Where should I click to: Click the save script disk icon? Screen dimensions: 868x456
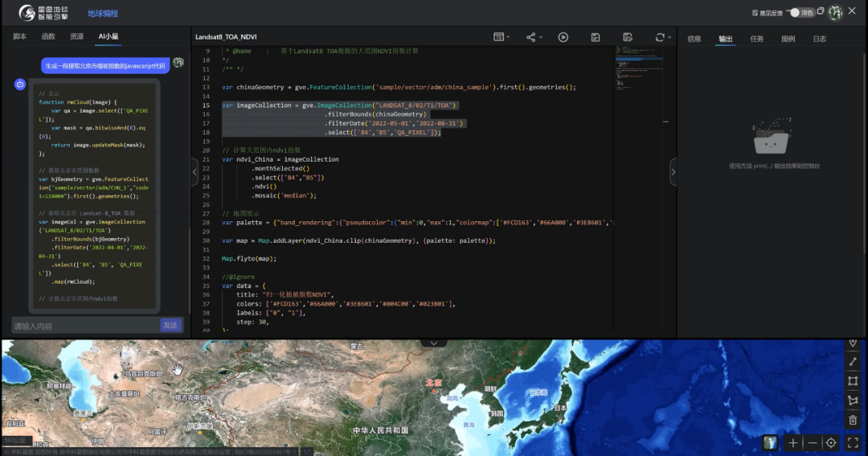coord(595,37)
